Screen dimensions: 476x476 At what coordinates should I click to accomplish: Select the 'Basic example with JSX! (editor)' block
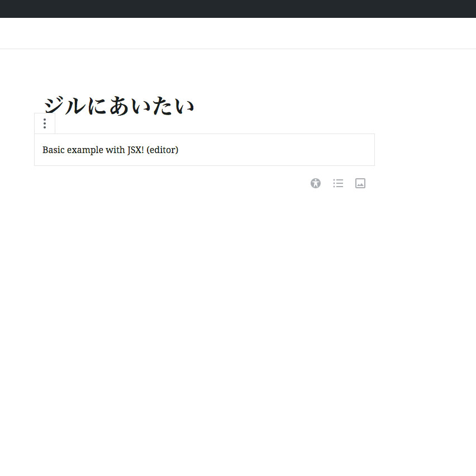pos(204,150)
